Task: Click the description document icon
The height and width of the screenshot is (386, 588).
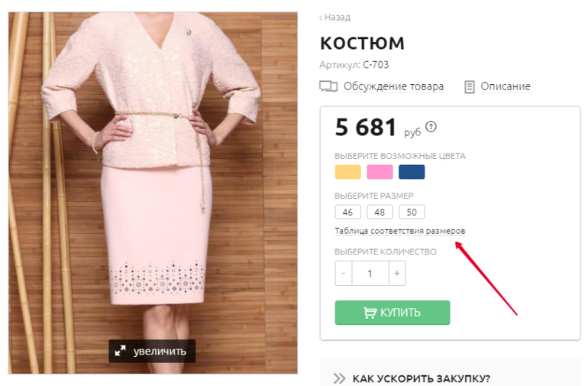Action: (x=470, y=86)
